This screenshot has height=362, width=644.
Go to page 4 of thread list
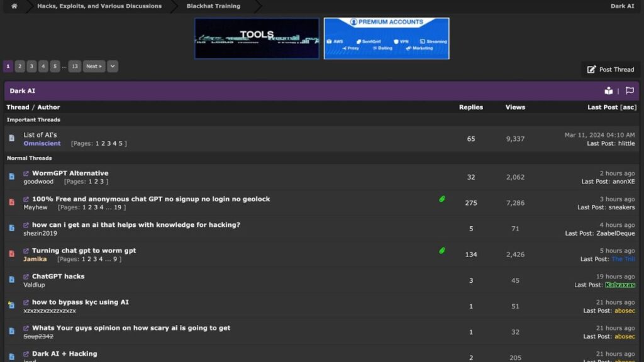coord(43,66)
